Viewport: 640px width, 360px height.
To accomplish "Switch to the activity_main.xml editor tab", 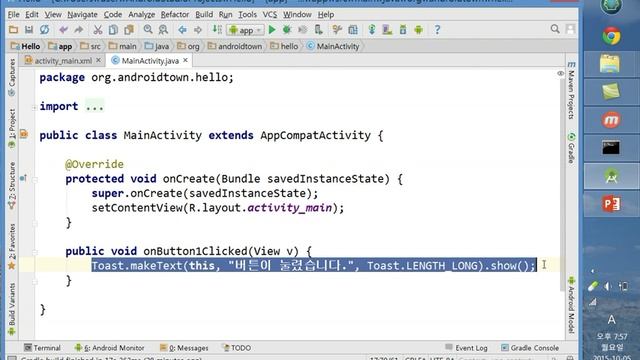I will [x=63, y=61].
